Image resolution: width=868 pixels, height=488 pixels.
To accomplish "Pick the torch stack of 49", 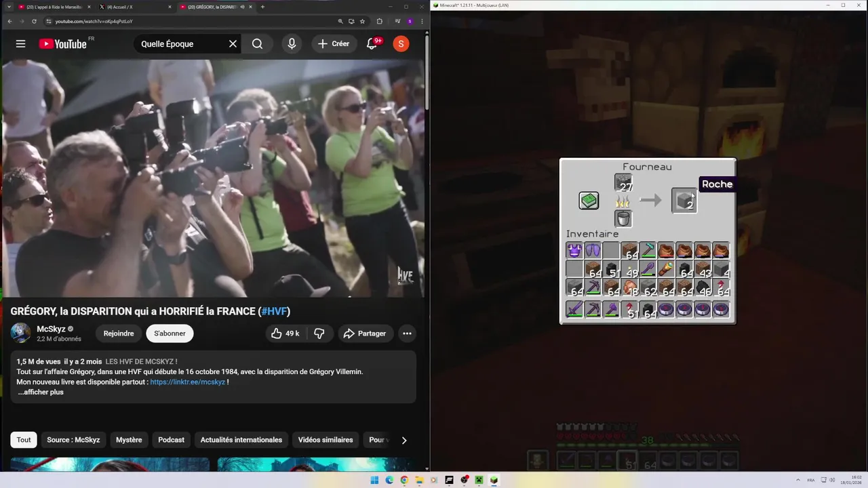I will click(629, 269).
